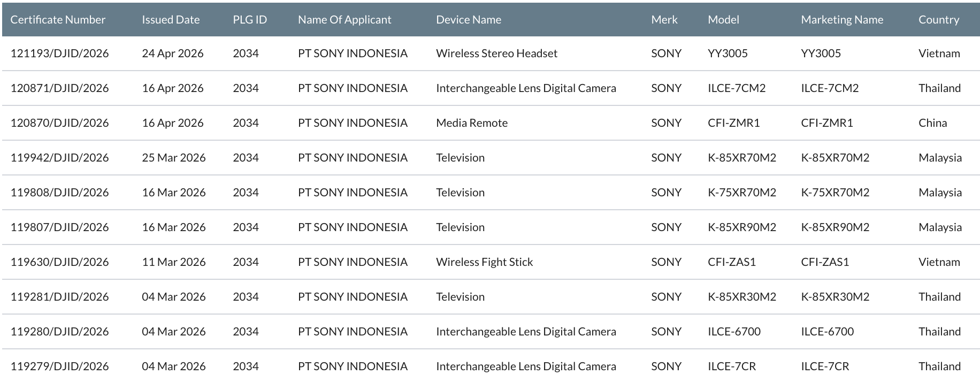Click model K-85XR70M2 in Model column
980x382 pixels.
pyautogui.click(x=742, y=158)
